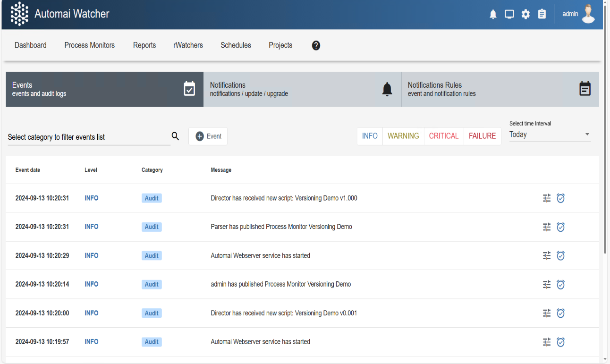Toggle the FAILURE level filter

482,136
